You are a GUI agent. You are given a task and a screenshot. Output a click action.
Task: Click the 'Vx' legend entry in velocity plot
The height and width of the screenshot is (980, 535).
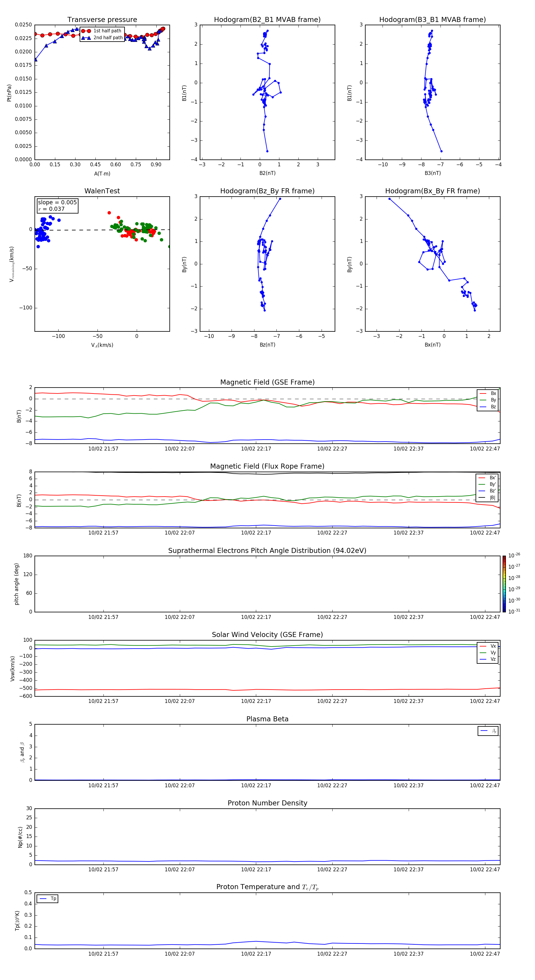(x=488, y=646)
